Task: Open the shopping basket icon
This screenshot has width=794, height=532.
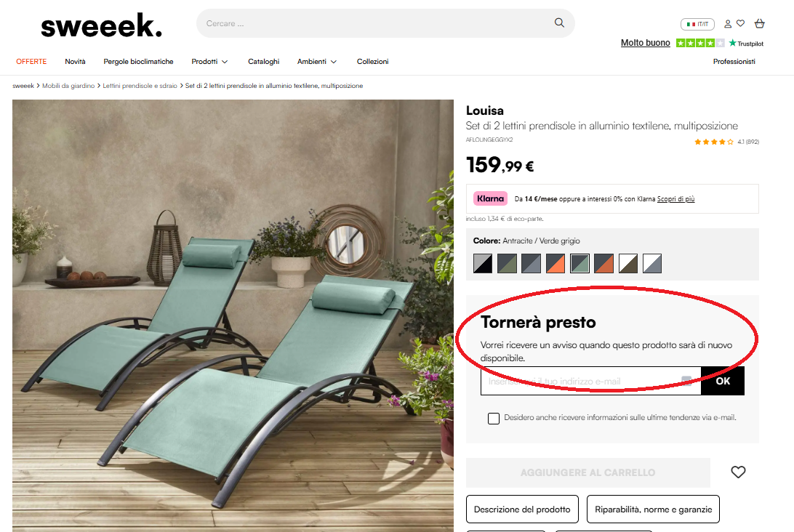Action: pos(759,23)
